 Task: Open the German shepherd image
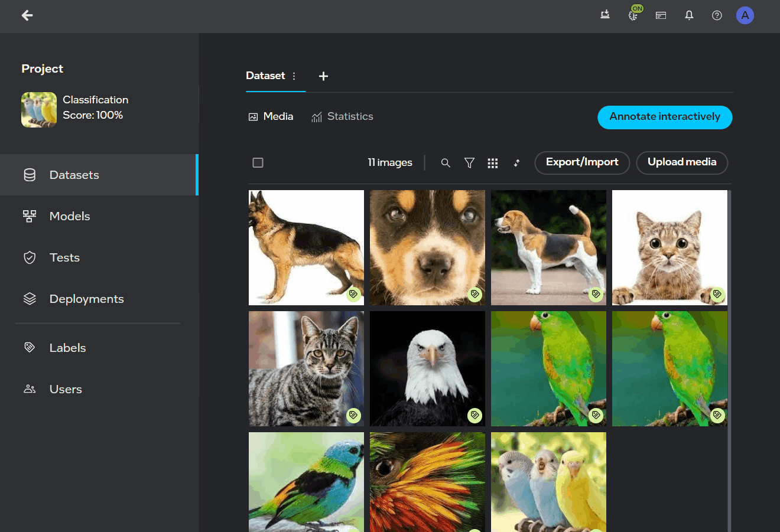pos(306,247)
